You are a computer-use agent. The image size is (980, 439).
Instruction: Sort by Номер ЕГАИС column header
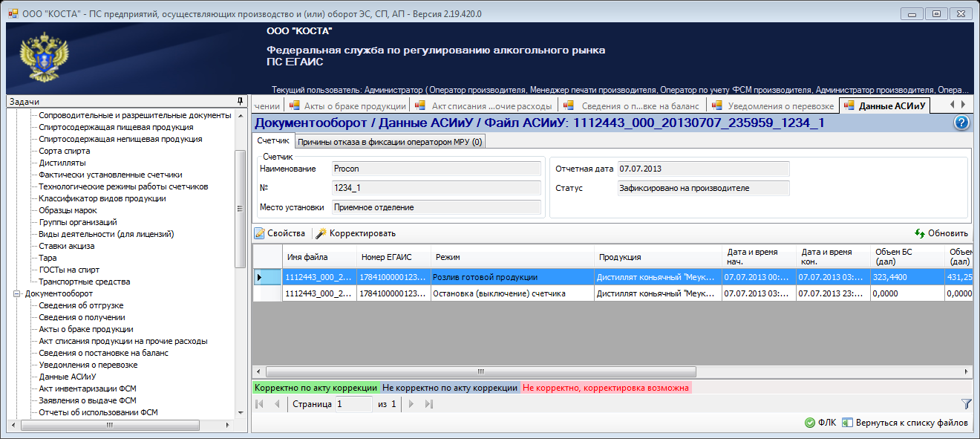(x=393, y=257)
